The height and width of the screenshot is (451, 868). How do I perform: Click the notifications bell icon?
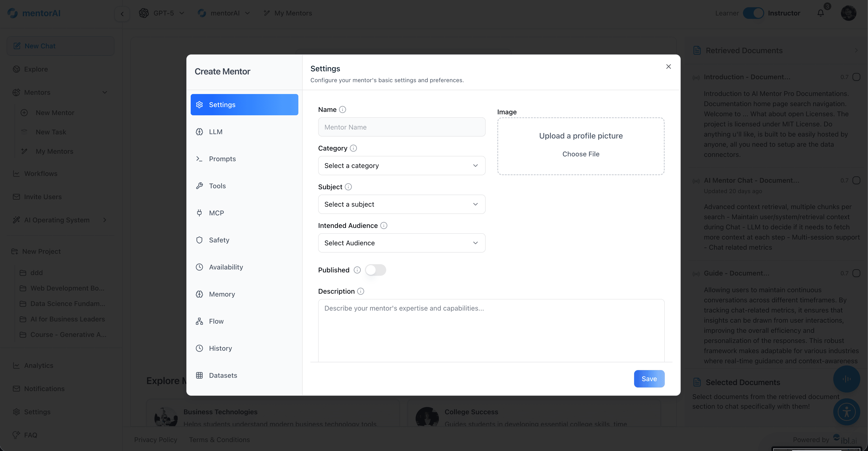coord(821,13)
